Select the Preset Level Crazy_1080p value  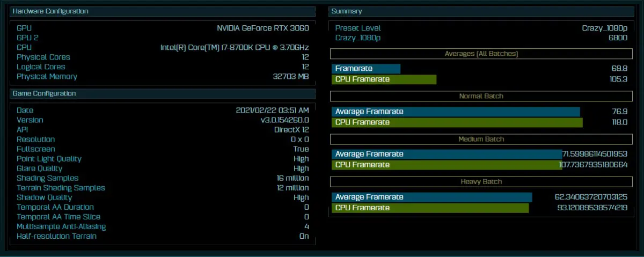point(605,28)
